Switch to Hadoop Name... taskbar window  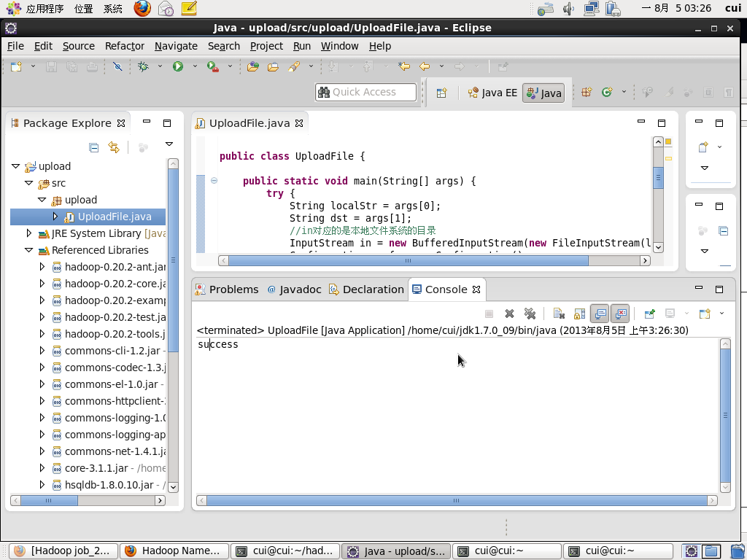(x=173, y=551)
